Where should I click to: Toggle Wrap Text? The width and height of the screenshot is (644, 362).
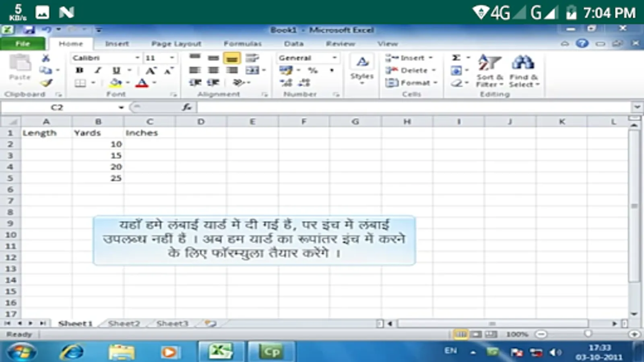(x=252, y=58)
